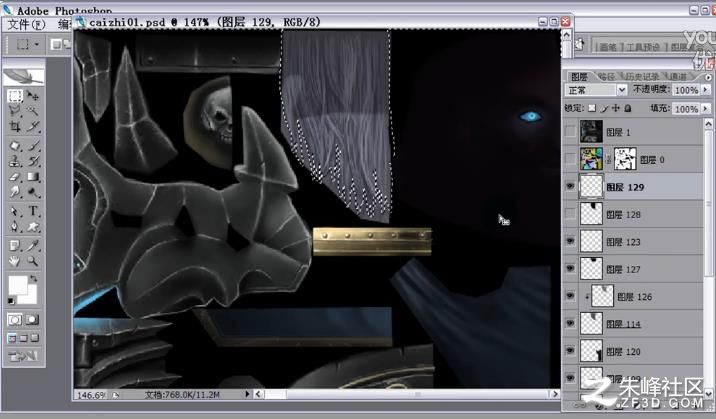Toggle lock image pixels
This screenshot has width=716, height=419.
point(605,108)
